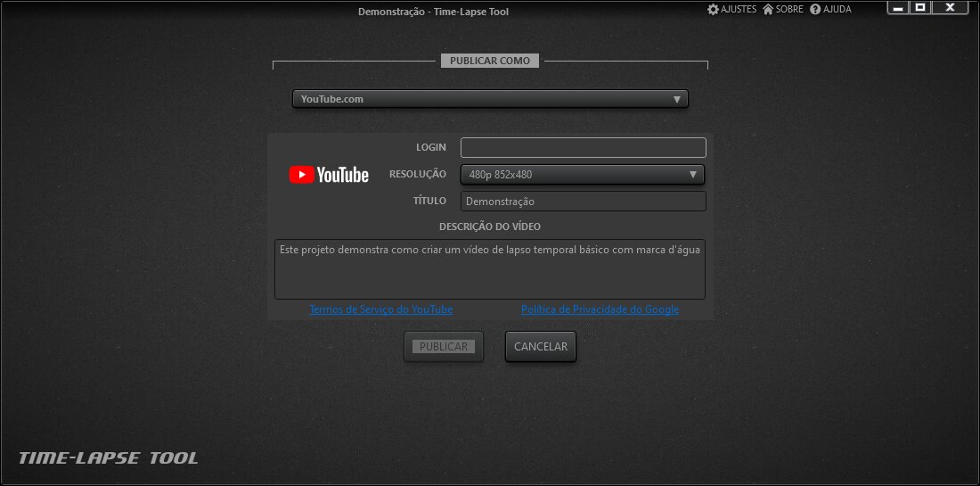Screen dimensions: 980x486
Task: Maximize the Time-Lapse Tool window
Action: (921, 8)
